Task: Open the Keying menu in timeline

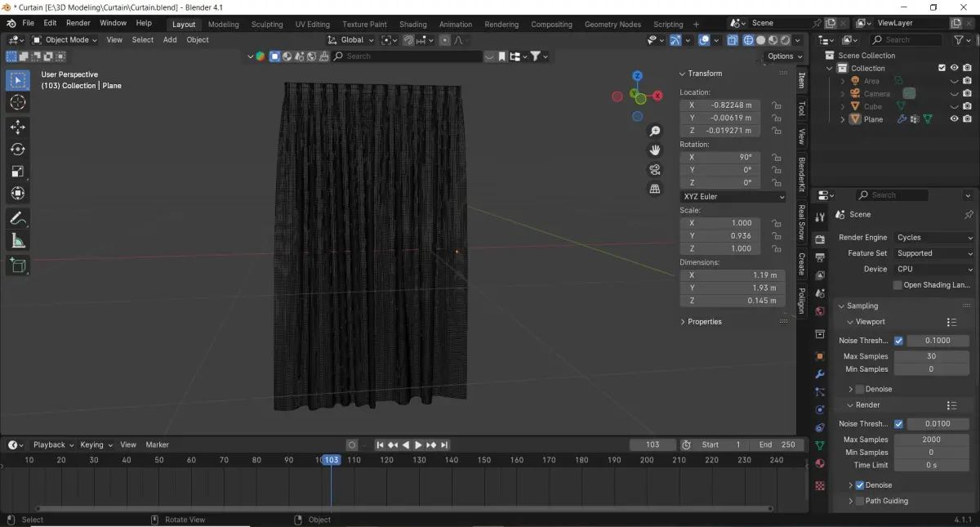Action: click(x=96, y=445)
